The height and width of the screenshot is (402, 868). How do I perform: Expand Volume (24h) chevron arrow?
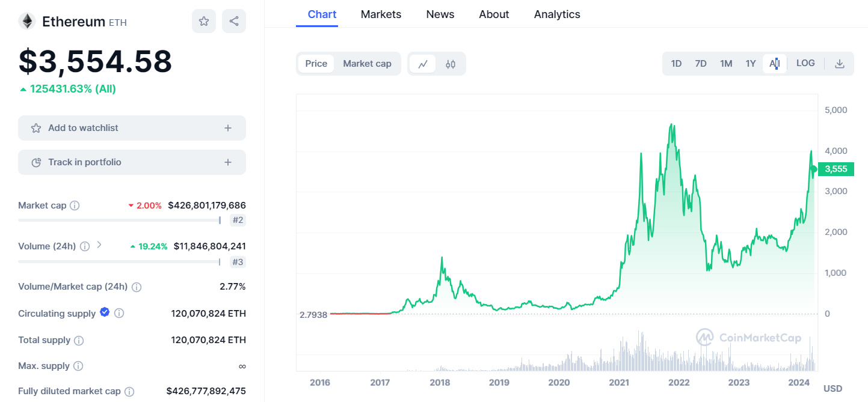coord(99,245)
